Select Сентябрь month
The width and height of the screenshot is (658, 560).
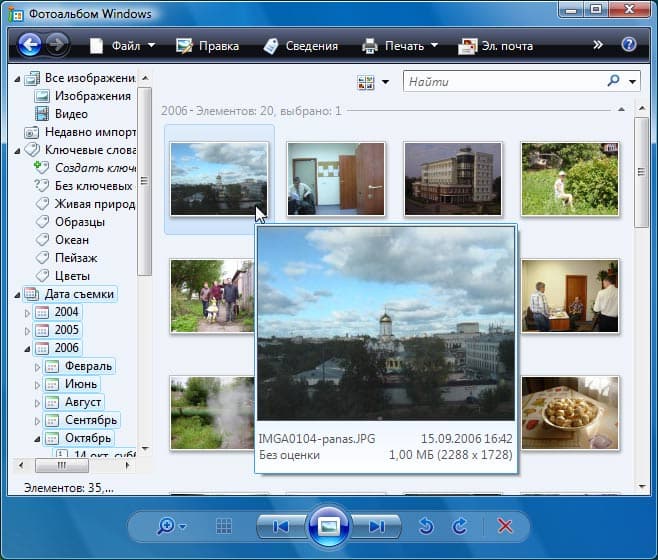[x=91, y=420]
